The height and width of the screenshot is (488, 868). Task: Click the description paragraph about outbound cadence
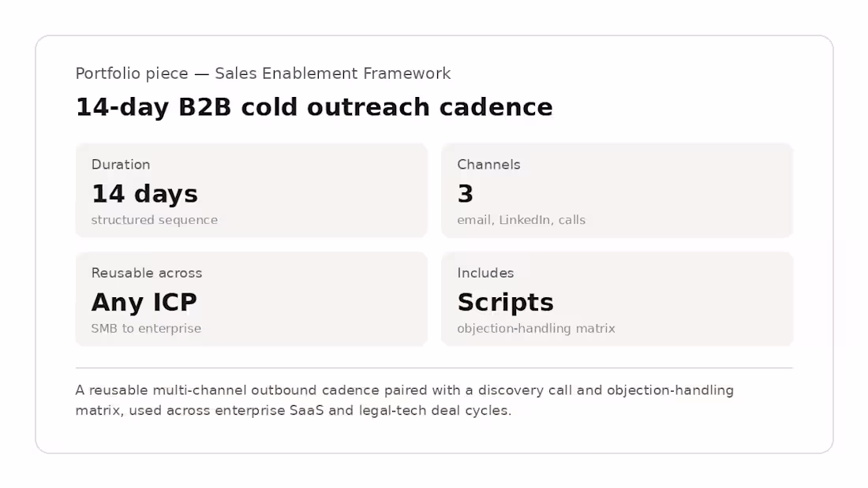point(405,400)
